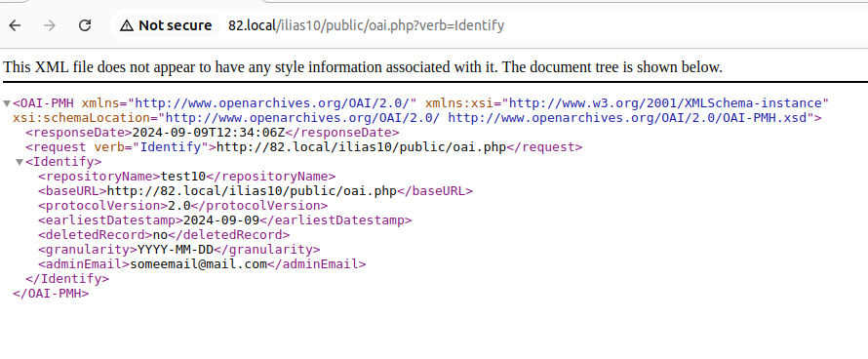Reload the current page
The width and height of the screenshot is (868, 359).
(x=85, y=25)
